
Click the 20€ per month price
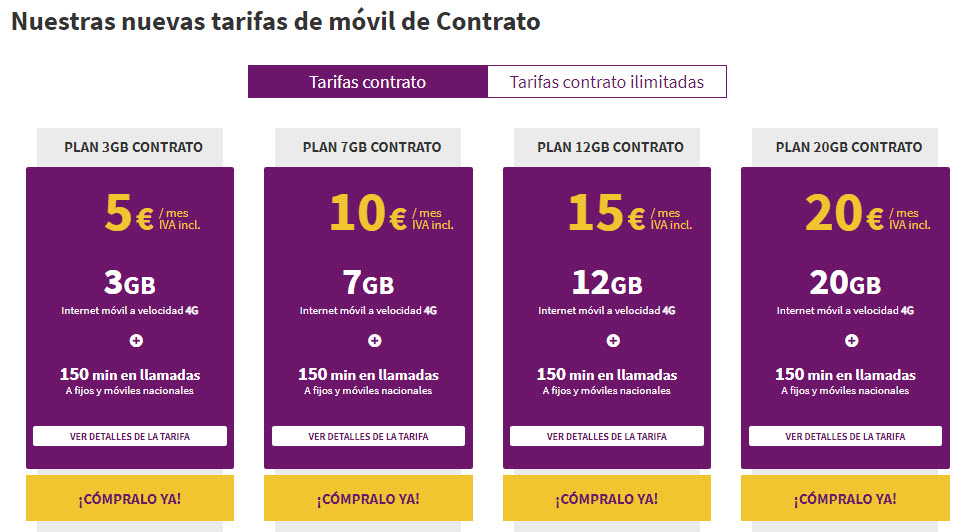point(867,213)
